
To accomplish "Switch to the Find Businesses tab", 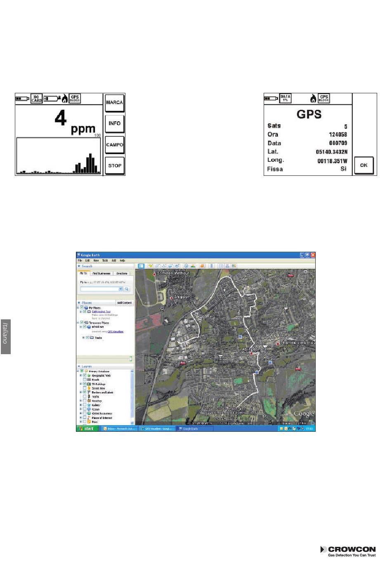I will point(101,273).
